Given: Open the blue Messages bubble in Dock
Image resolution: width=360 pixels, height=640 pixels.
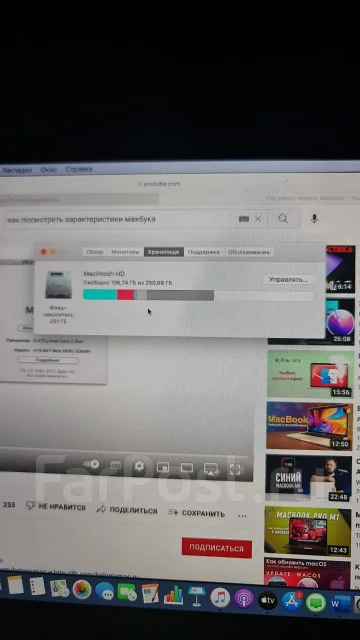Looking at the screenshot, I should 104,591.
